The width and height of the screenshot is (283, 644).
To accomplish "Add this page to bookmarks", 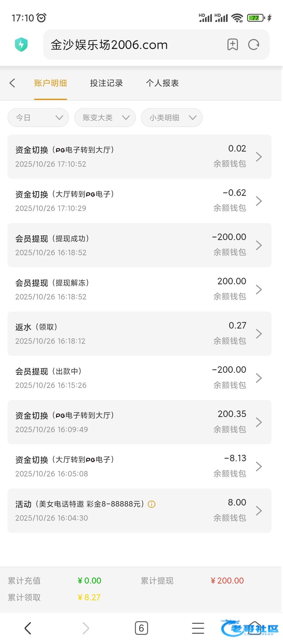I will click(x=232, y=45).
